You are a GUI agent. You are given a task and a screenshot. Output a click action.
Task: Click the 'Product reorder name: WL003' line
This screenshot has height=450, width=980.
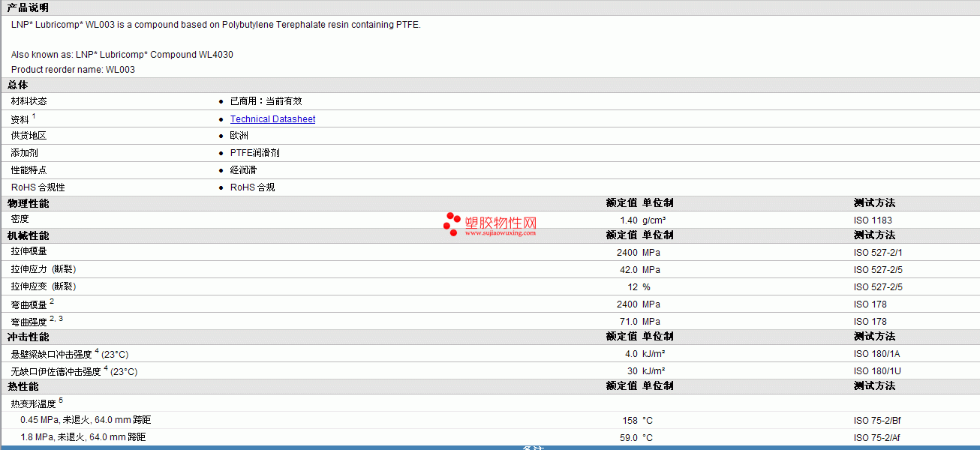click(x=73, y=70)
